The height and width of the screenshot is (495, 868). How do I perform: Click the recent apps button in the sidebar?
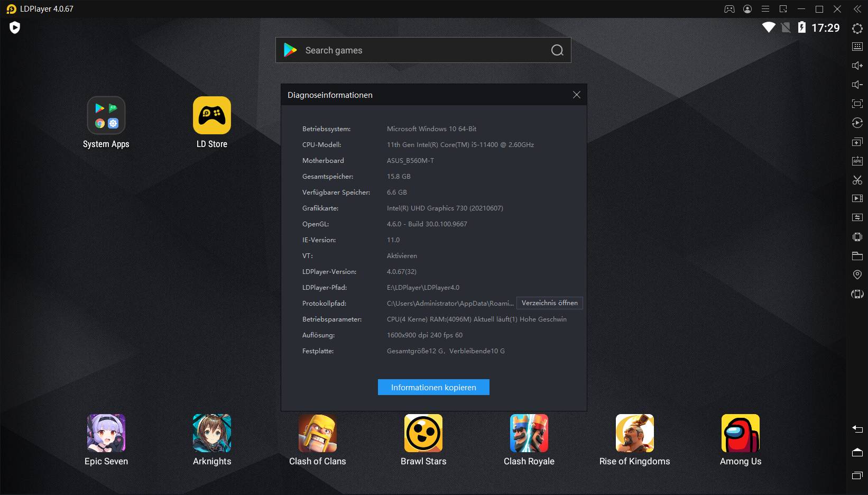857,475
